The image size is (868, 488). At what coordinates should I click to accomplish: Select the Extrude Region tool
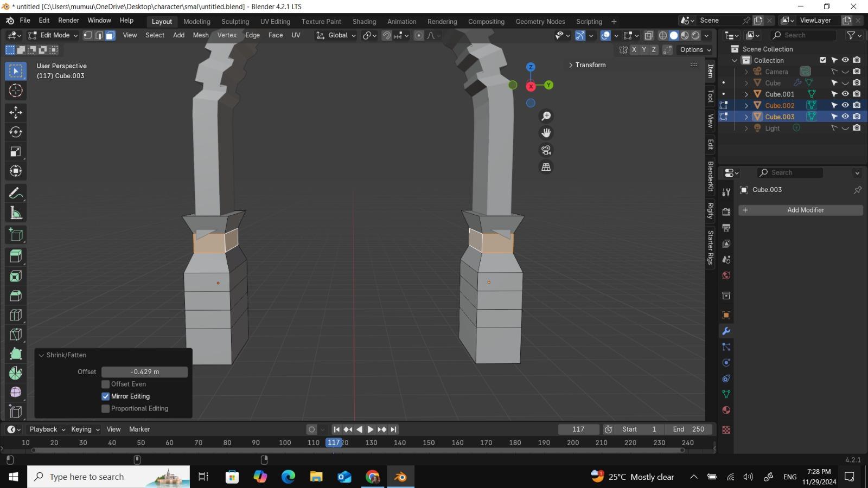click(16, 256)
